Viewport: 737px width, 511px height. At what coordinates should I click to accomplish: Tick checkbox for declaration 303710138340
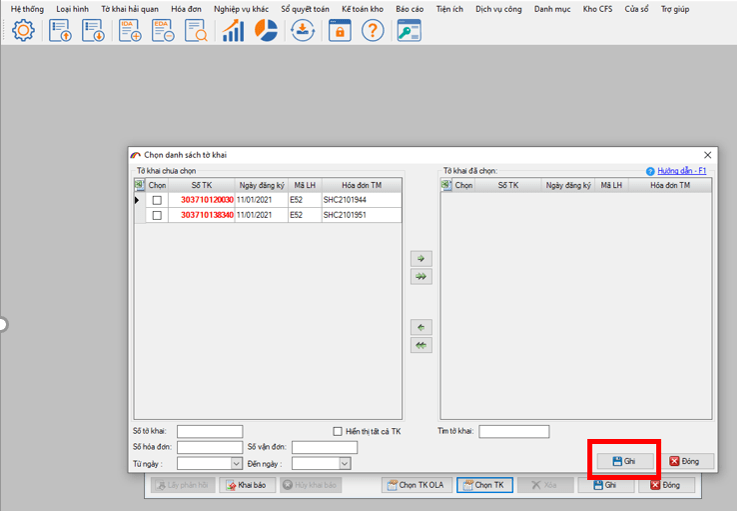tap(156, 215)
